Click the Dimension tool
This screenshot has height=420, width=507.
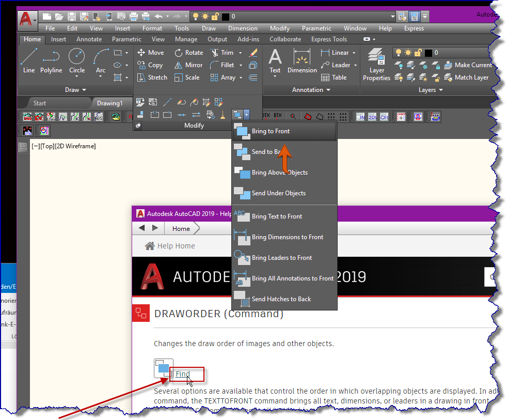click(302, 61)
